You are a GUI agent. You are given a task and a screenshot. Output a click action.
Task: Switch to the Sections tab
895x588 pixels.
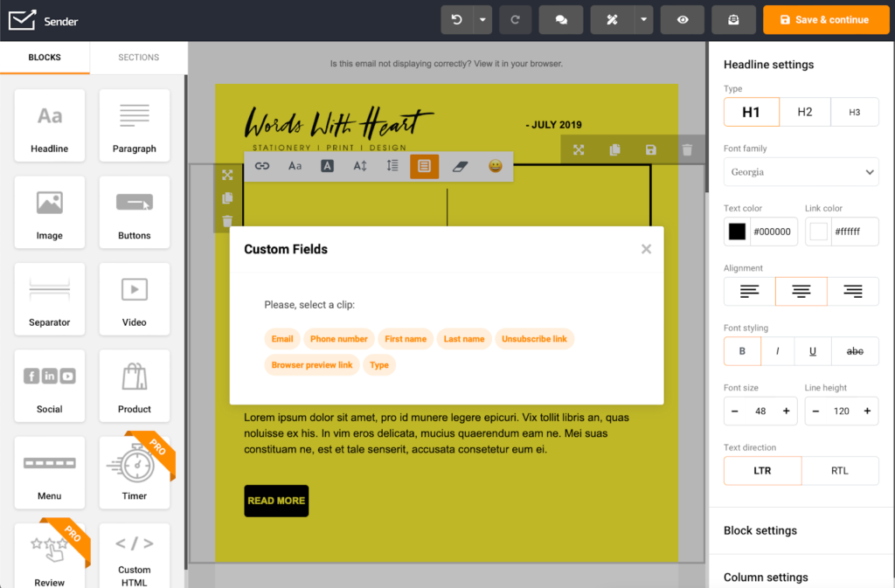[x=137, y=55]
